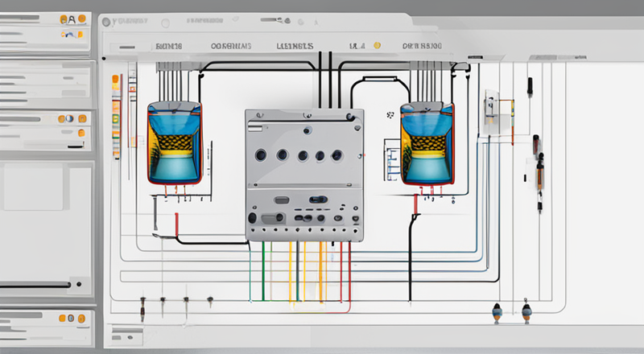Open the third tab labeled LIENELS
This screenshot has width=644, height=354.
pyautogui.click(x=295, y=47)
